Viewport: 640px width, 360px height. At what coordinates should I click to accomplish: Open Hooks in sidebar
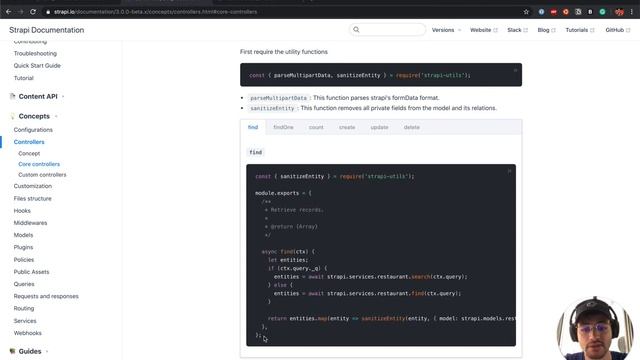[x=22, y=211]
